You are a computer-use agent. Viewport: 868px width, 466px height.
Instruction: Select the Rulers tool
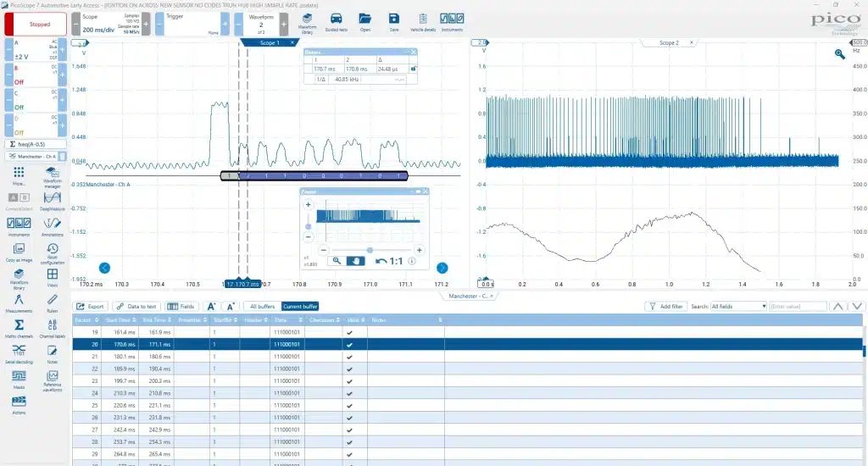(52, 302)
